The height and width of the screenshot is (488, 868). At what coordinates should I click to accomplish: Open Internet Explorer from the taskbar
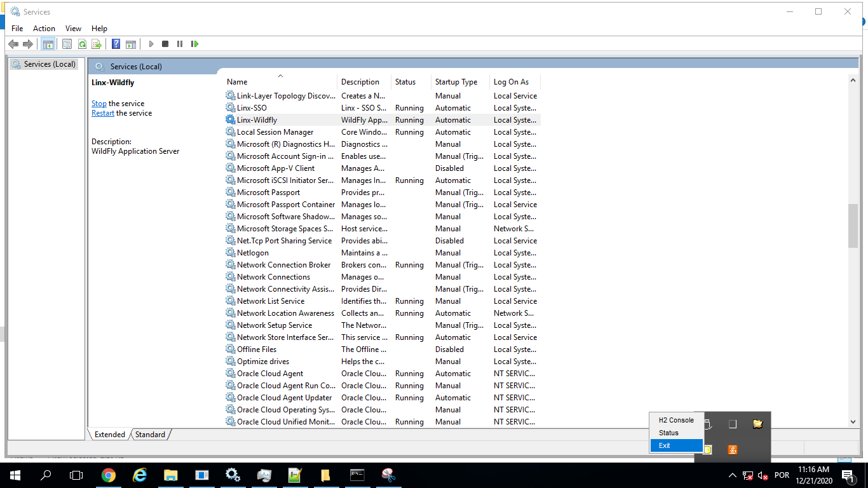coord(139,475)
